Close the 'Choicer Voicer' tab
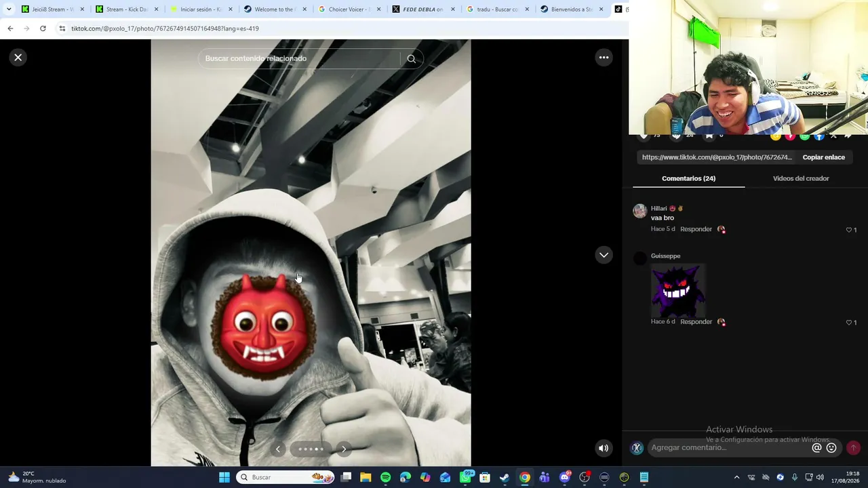Image resolution: width=868 pixels, height=488 pixels. pos(378,9)
